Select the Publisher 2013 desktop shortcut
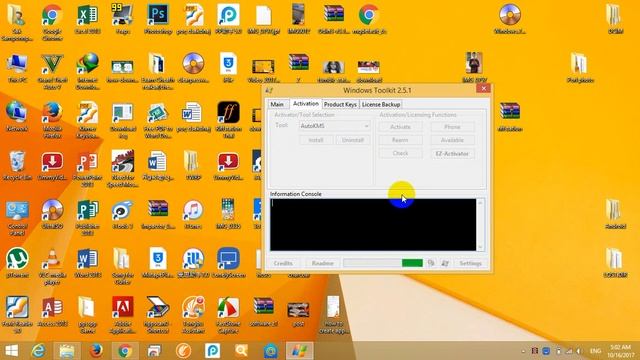This screenshot has height=360, width=640. click(x=87, y=217)
